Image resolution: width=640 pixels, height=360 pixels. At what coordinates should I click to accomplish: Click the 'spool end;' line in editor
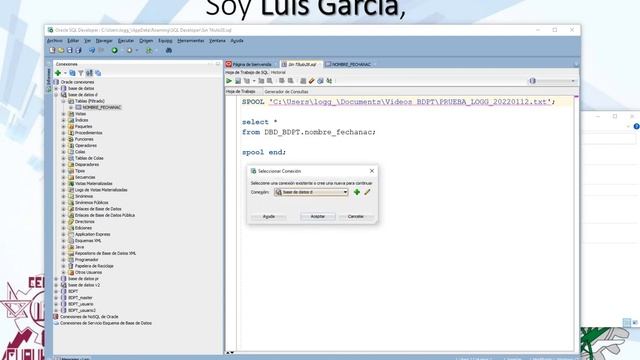pyautogui.click(x=264, y=152)
